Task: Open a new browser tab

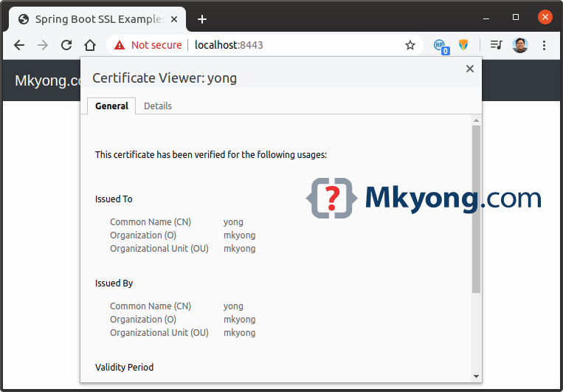Action: point(202,19)
